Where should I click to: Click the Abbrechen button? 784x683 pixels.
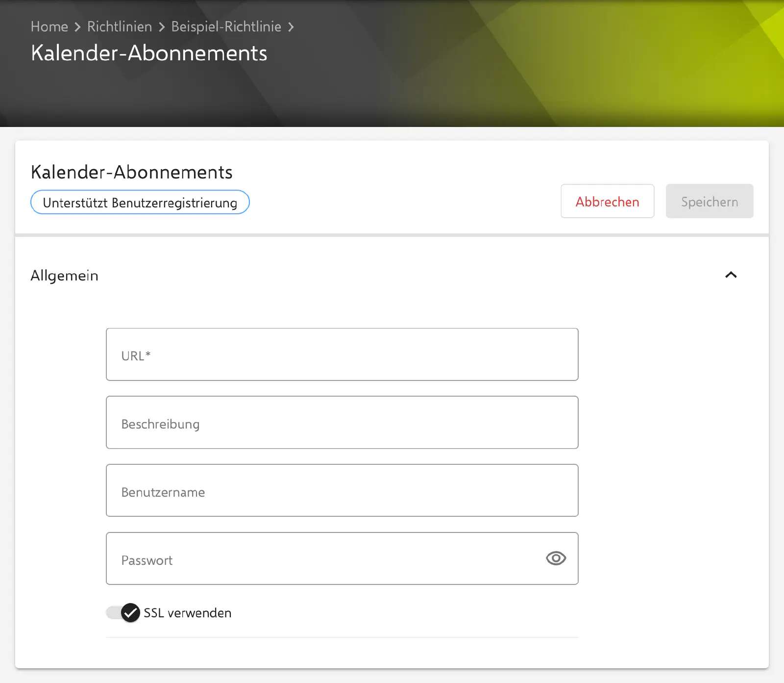click(x=607, y=201)
